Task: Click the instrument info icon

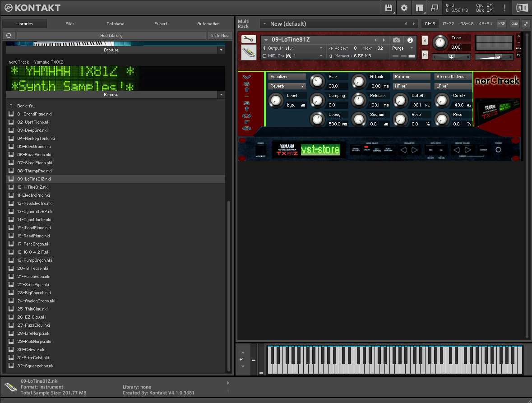Action: point(410,40)
